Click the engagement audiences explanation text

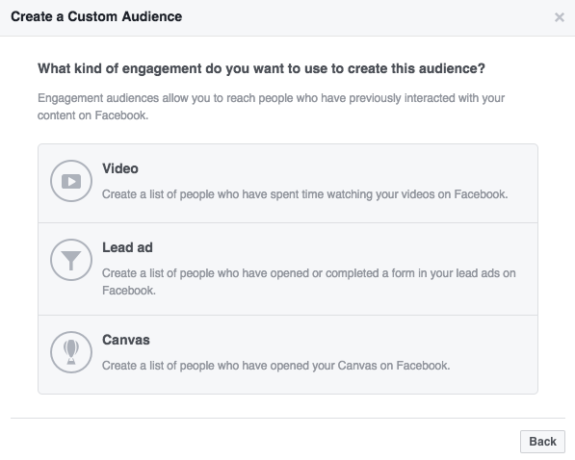pyautogui.click(x=271, y=107)
